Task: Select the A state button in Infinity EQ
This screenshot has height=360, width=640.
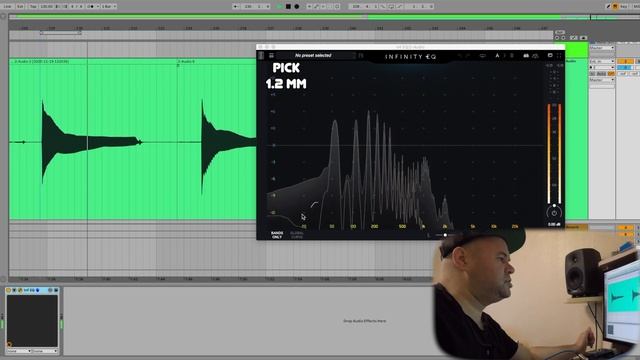Action: 497,56
